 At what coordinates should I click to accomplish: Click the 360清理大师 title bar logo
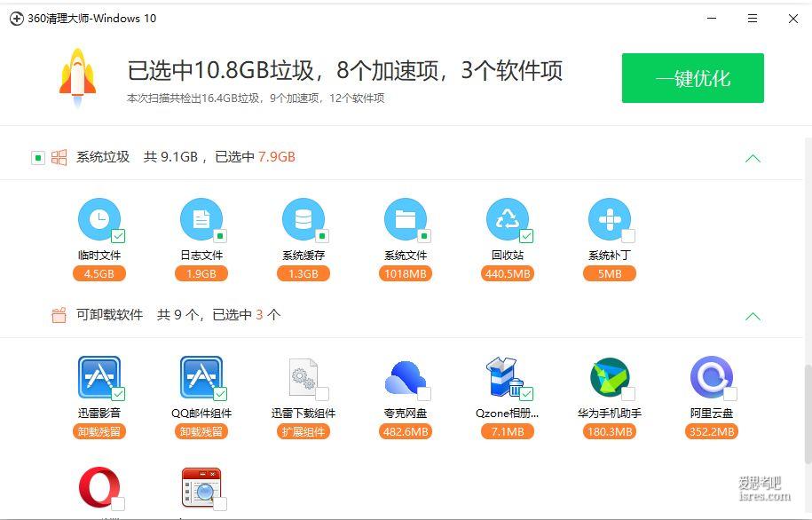[17, 18]
